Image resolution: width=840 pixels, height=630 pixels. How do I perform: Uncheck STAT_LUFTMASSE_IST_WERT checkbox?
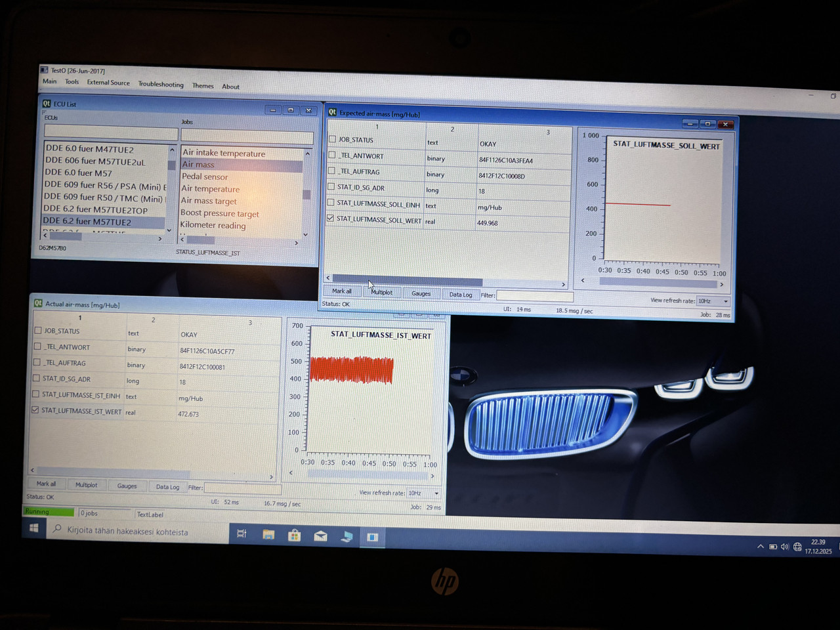[x=35, y=409]
